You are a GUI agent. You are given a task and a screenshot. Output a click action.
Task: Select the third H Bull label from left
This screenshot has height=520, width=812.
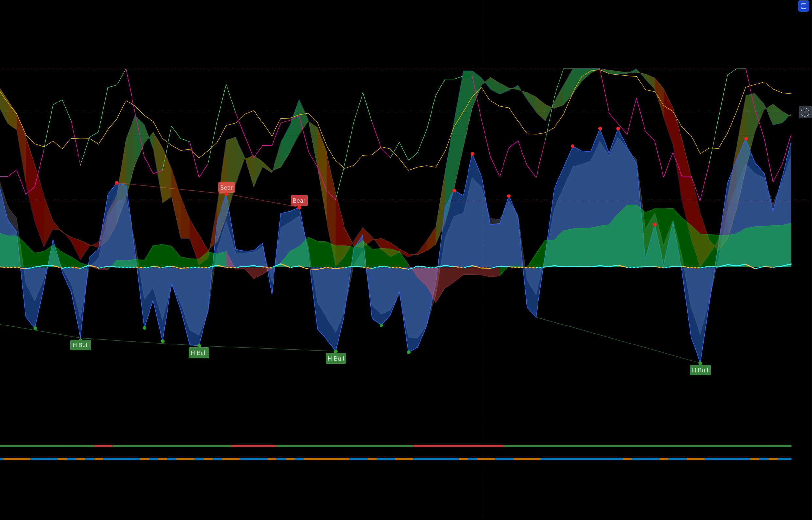tap(336, 359)
